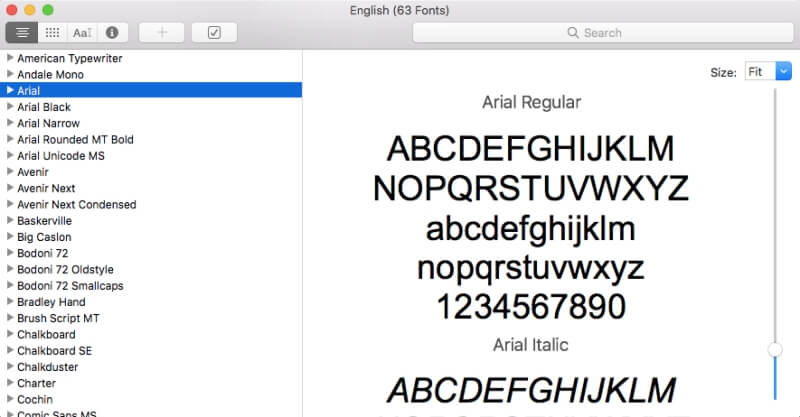Select the Arial Black font

coord(44,107)
